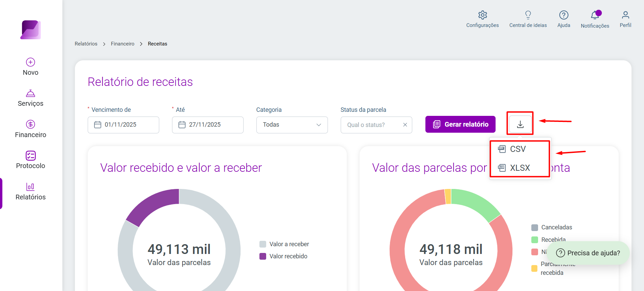This screenshot has height=291, width=644.
Task: Open Protocolo checklist icon
Action: [30, 156]
